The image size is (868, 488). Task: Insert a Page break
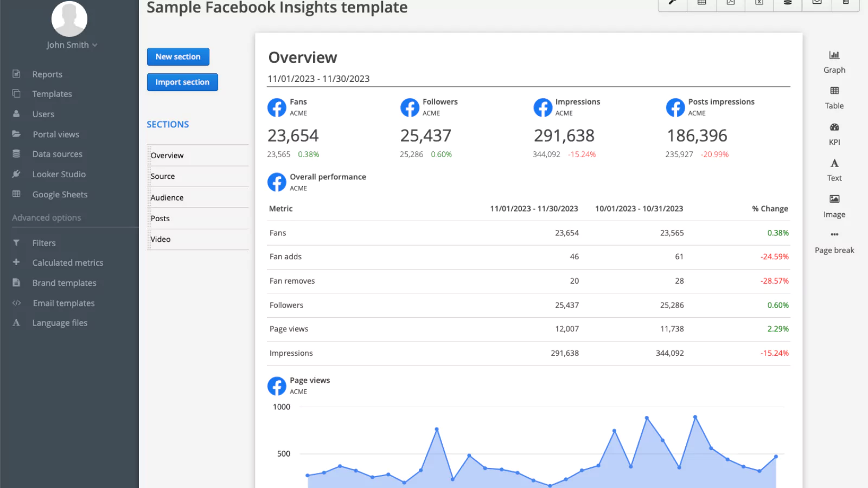834,242
